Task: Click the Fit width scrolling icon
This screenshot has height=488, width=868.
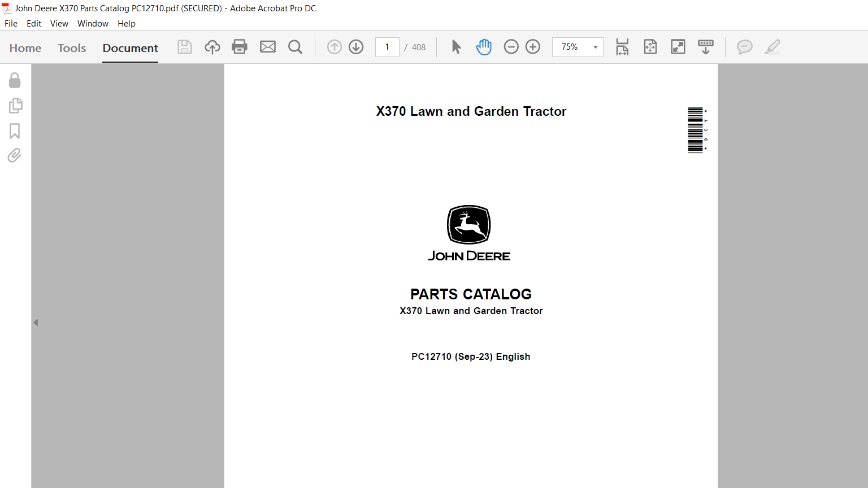Action: [622, 47]
